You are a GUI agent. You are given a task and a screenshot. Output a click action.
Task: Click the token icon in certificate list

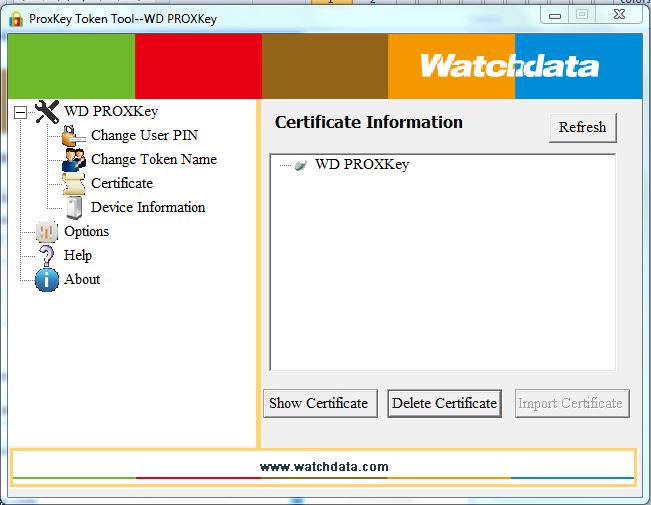point(301,165)
